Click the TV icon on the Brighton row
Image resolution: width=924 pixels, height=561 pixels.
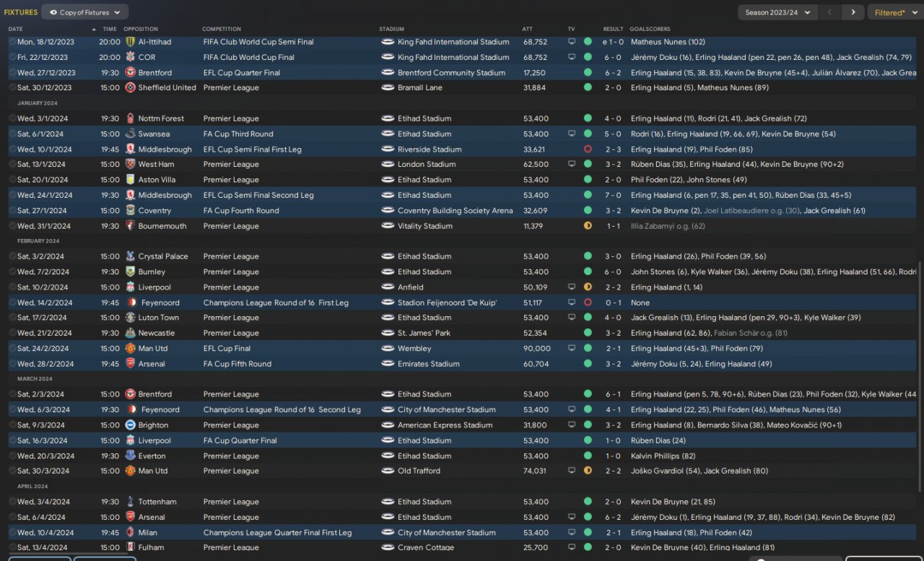572,425
